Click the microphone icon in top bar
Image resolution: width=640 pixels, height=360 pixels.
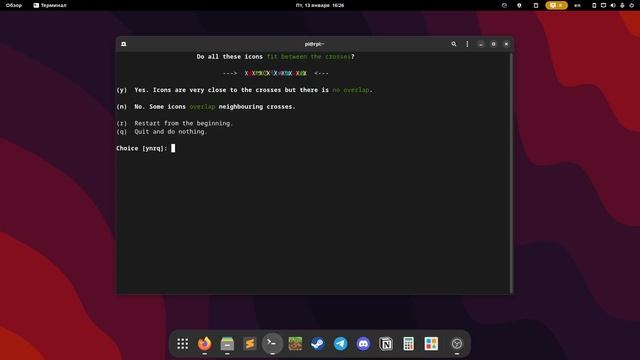point(622,5)
